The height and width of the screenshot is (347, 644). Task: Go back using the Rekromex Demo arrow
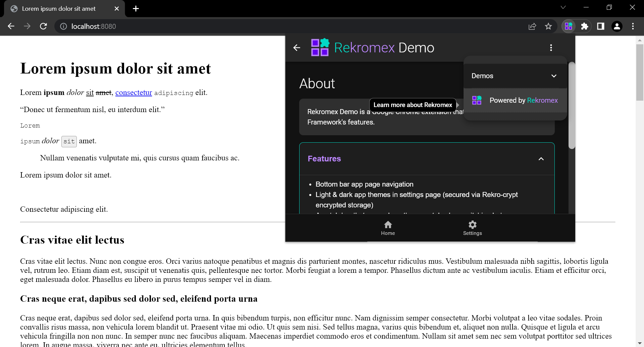[297, 48]
